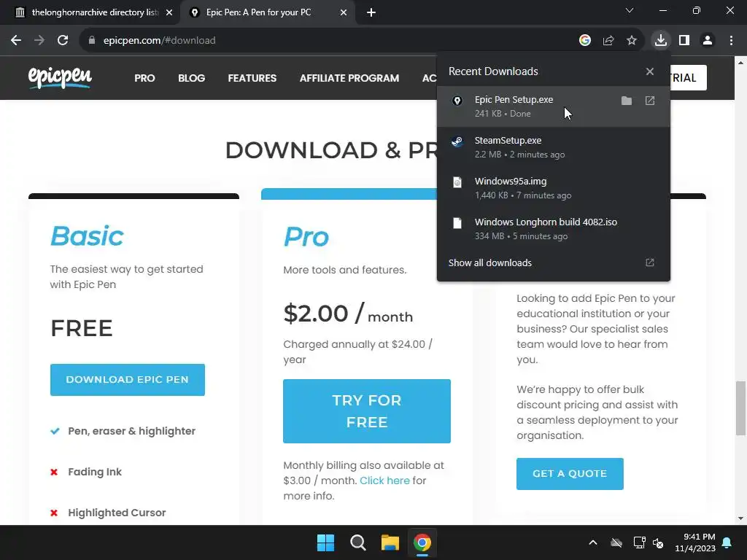Click the Chrome taskbar icon
Image resolution: width=747 pixels, height=560 pixels.
click(422, 542)
